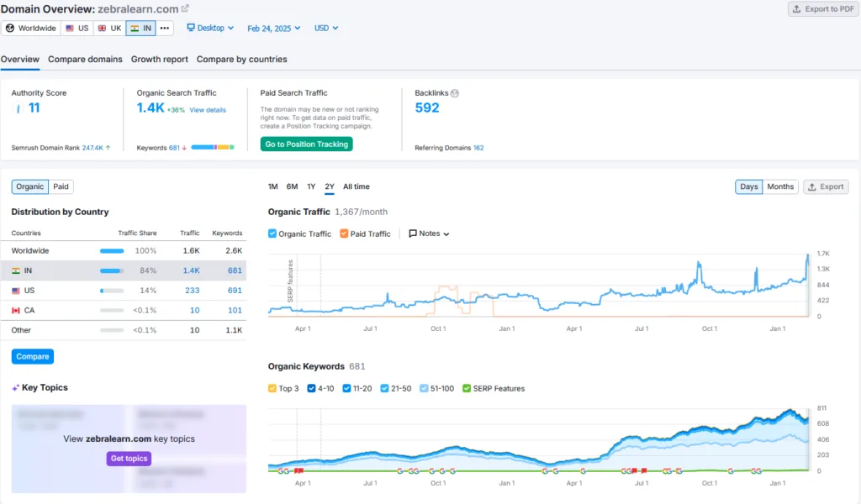
Task: Open Semrush Domain Rank 247.4K link
Action: pos(92,148)
